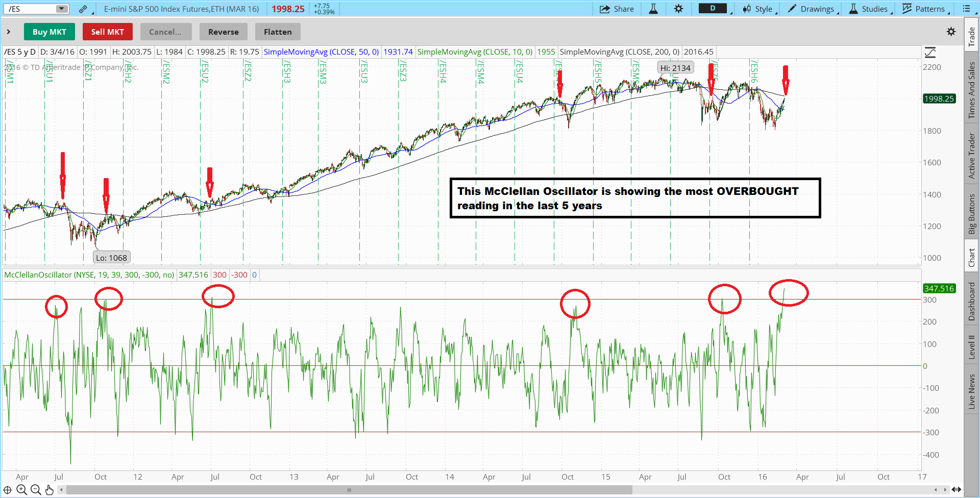Click the Share chart button
980x498 pixels.
click(617, 9)
